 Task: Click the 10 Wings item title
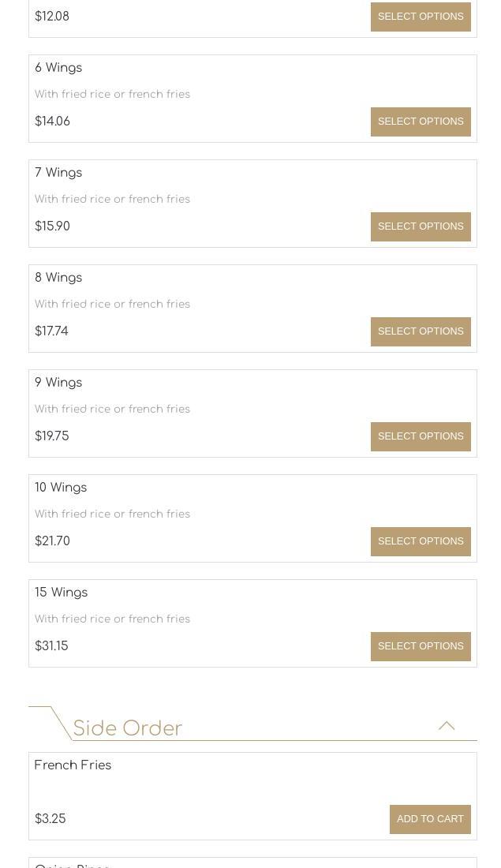click(x=61, y=488)
